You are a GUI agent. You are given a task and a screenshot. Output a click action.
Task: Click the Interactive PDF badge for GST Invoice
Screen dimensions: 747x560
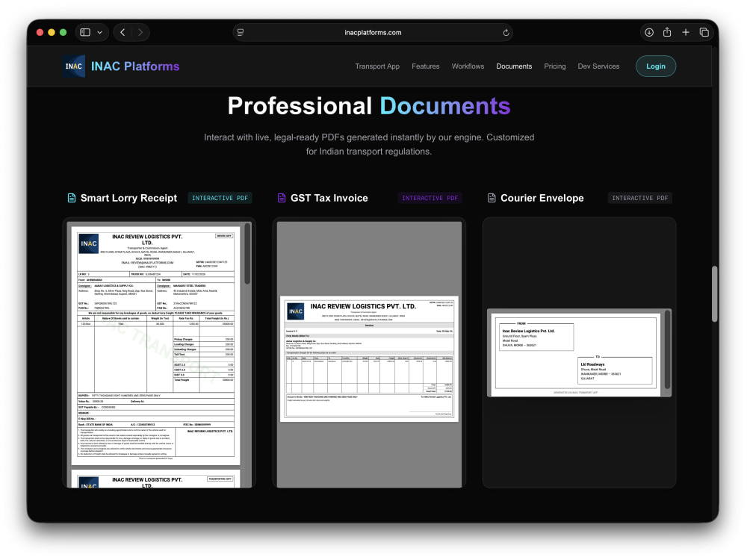pos(430,198)
